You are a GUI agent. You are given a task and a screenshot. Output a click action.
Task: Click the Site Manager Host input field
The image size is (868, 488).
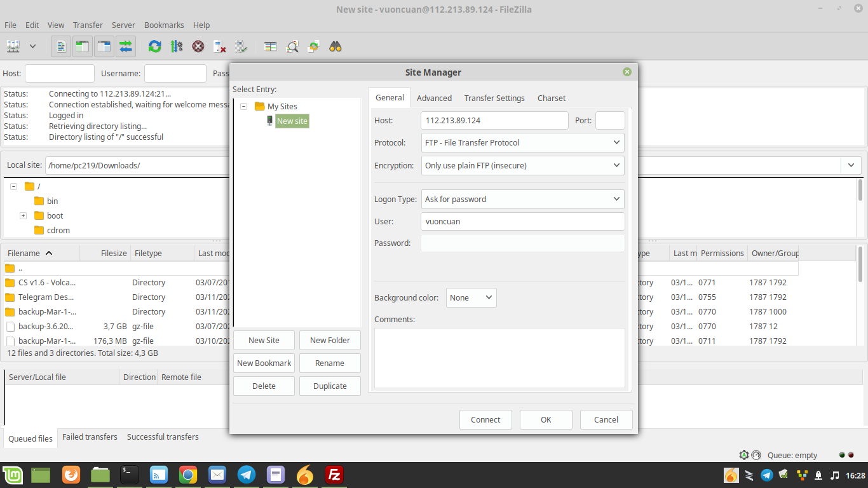[x=494, y=120]
